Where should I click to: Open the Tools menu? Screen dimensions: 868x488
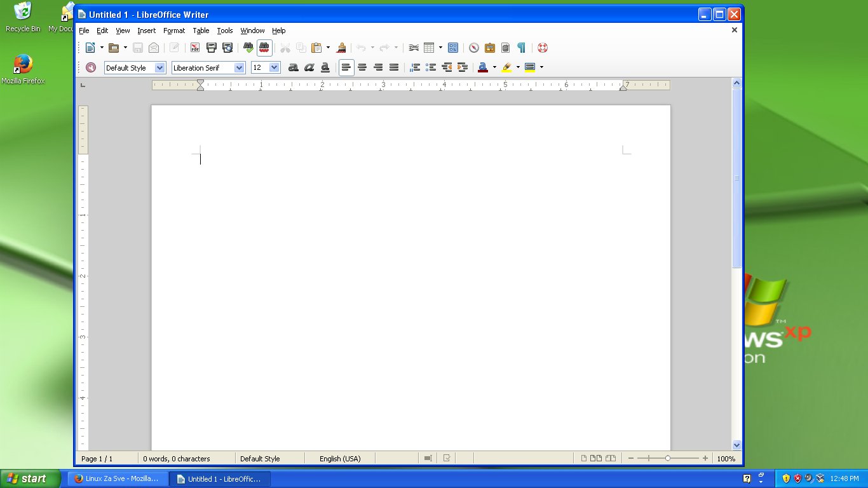pos(224,30)
